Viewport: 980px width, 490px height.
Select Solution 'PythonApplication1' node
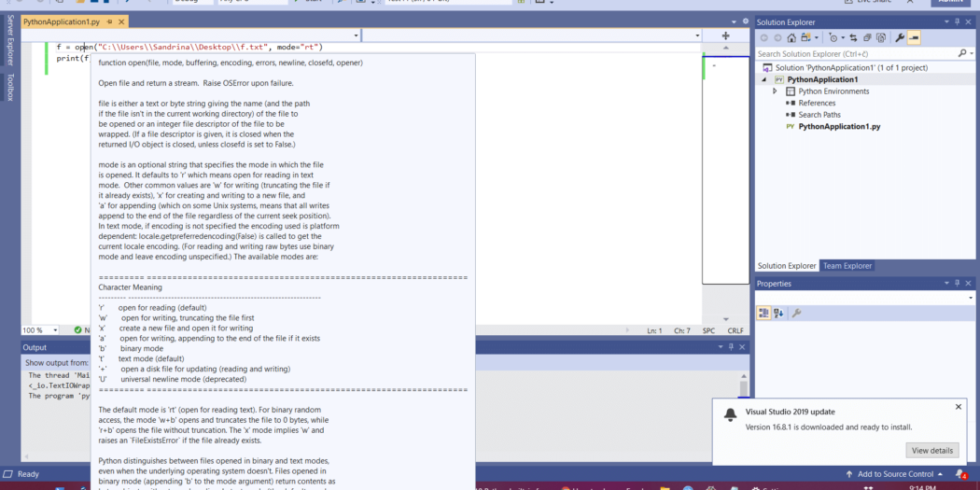click(x=851, y=67)
